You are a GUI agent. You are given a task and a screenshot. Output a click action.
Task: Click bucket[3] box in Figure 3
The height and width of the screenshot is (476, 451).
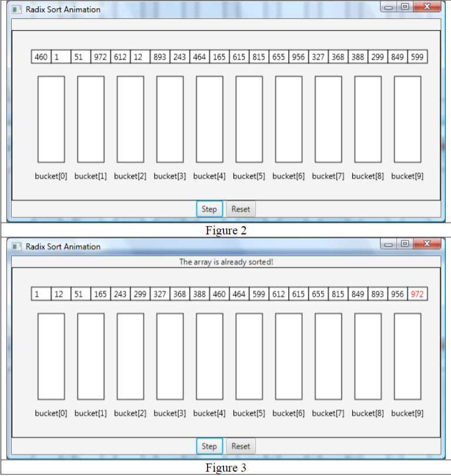coord(170,357)
